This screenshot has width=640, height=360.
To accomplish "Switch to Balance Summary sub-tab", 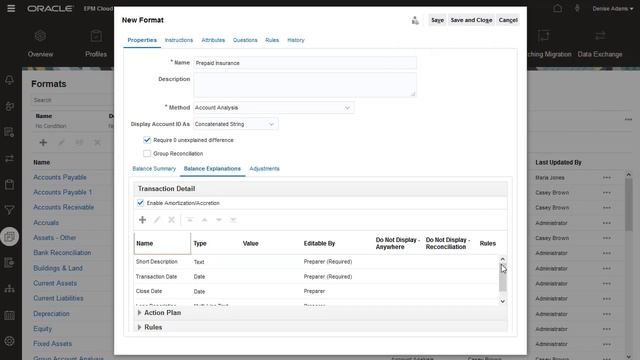I will 154,169.
